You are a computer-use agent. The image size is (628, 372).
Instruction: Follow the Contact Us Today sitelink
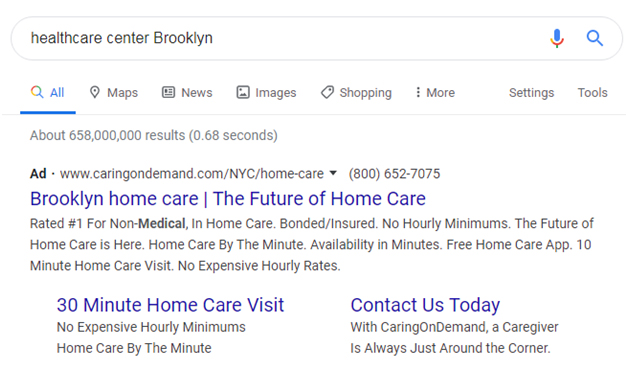pos(425,305)
